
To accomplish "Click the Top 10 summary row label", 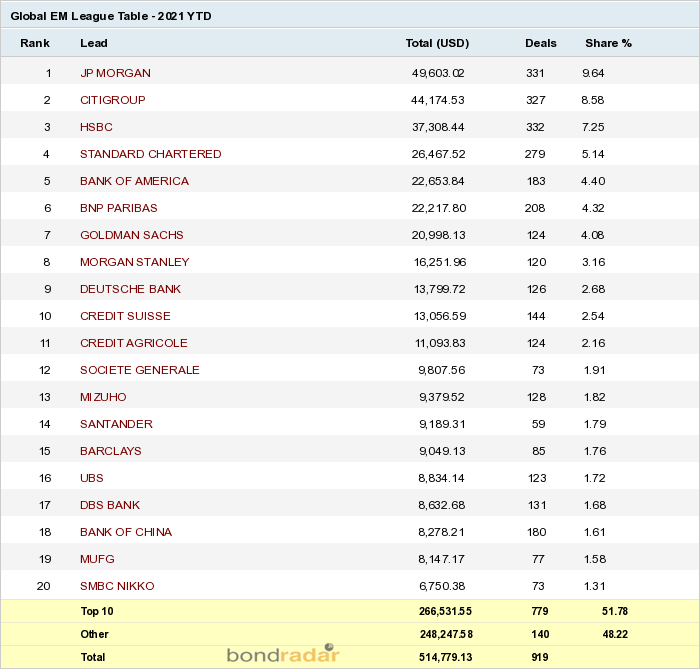I will point(97,611).
